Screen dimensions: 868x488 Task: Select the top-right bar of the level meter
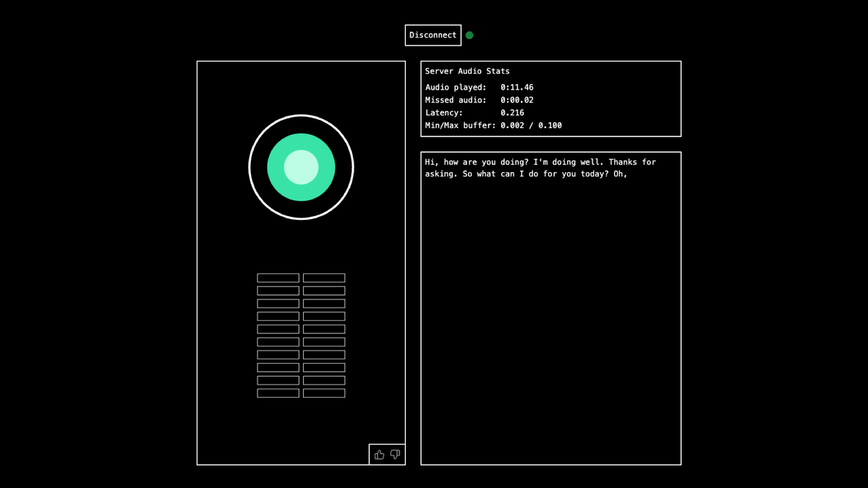pos(324,278)
